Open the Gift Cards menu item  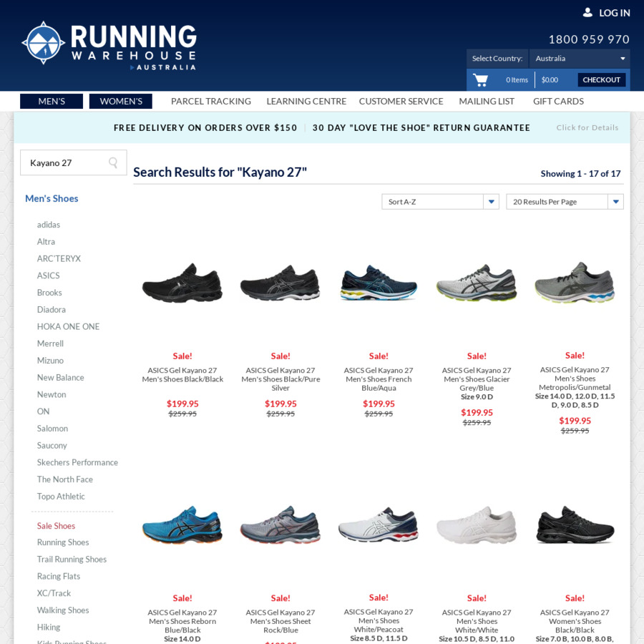click(x=558, y=102)
